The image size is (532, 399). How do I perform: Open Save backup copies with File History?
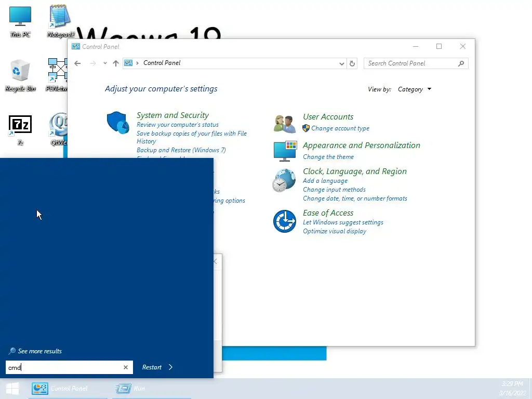click(192, 137)
